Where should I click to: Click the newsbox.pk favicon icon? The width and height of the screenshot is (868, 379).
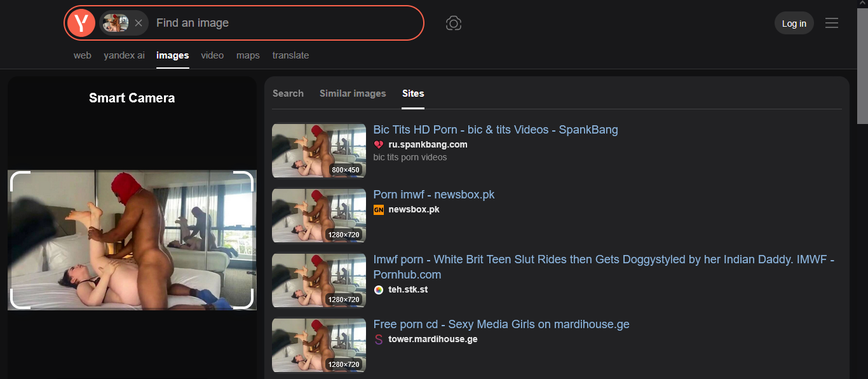point(379,210)
